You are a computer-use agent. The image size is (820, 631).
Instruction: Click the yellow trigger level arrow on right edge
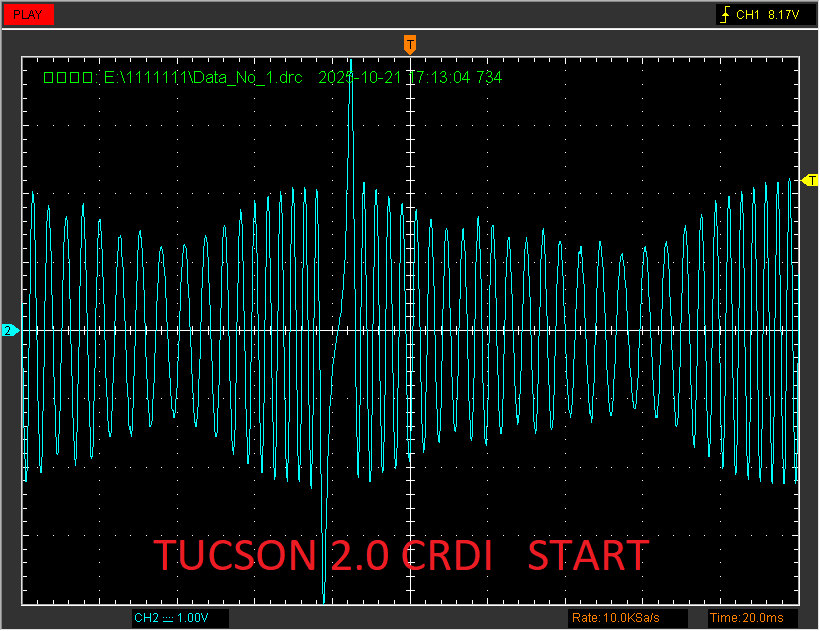pos(810,181)
